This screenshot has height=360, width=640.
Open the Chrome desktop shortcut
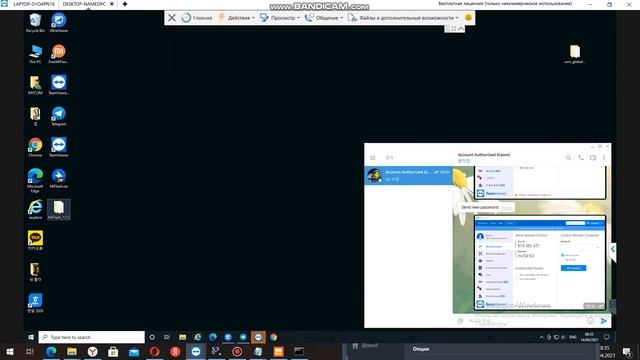pyautogui.click(x=35, y=147)
